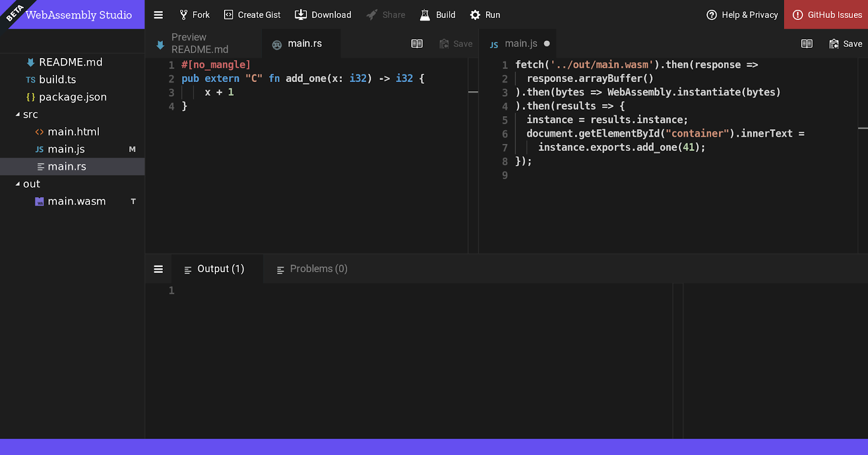Switch to Preview README.md tab
868x455 pixels.
(x=199, y=43)
